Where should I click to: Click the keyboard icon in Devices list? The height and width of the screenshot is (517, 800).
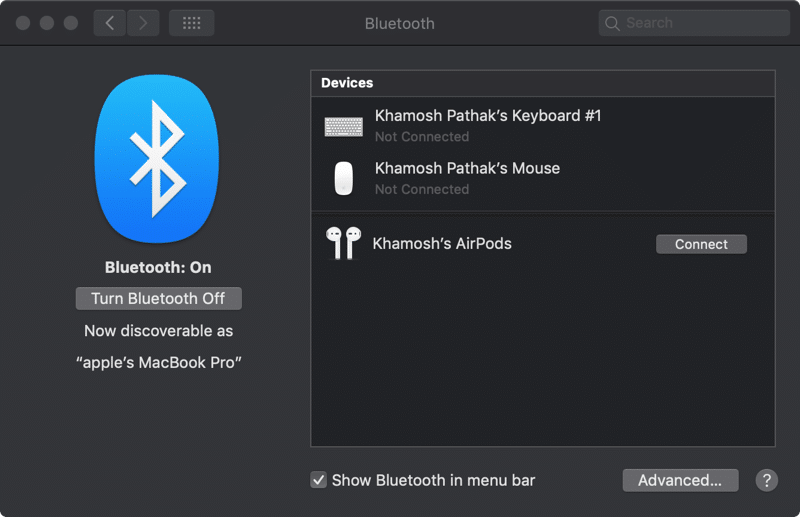344,127
